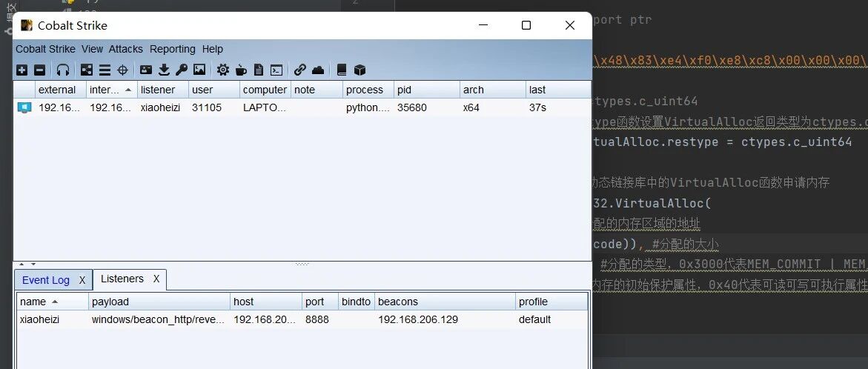
Task: Select session row with pid 35680
Action: 302,107
